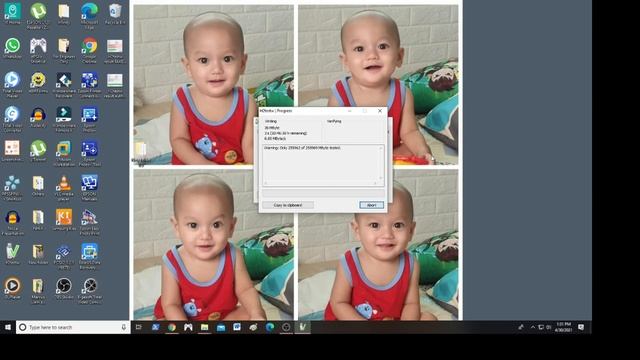640x360 pixels.
Task: Open the orange play-button player shortcut
Action: (x=12, y=289)
